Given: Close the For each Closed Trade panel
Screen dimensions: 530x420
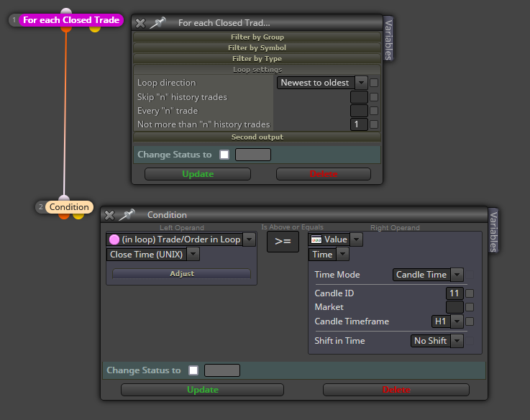Looking at the screenshot, I should [x=140, y=23].
